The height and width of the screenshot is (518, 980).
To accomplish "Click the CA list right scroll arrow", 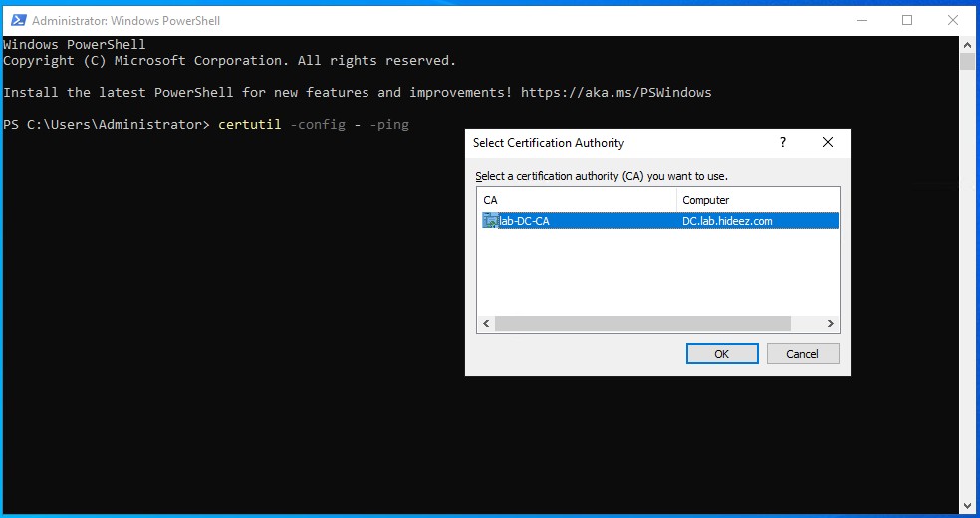I will [830, 324].
